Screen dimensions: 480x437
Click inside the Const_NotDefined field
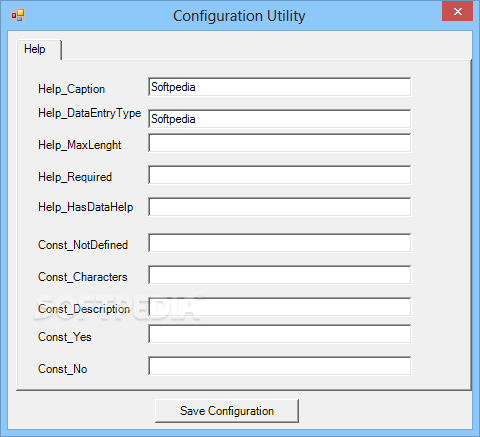pyautogui.click(x=280, y=243)
